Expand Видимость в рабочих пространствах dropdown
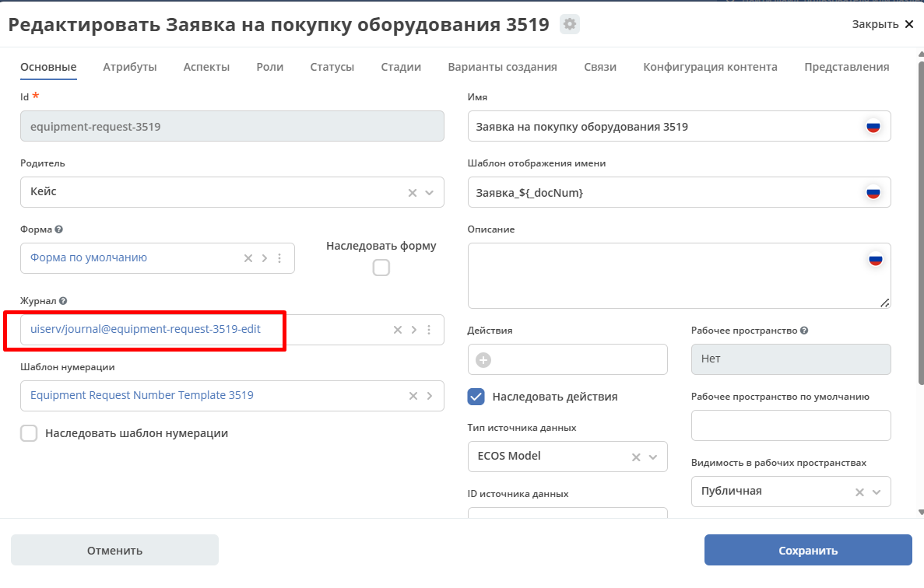924x588 pixels. pos(876,492)
